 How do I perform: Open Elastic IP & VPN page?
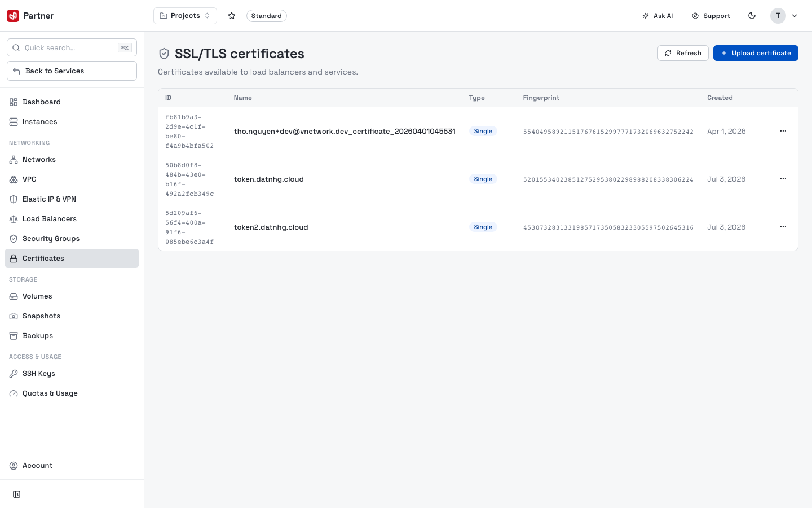point(72,199)
